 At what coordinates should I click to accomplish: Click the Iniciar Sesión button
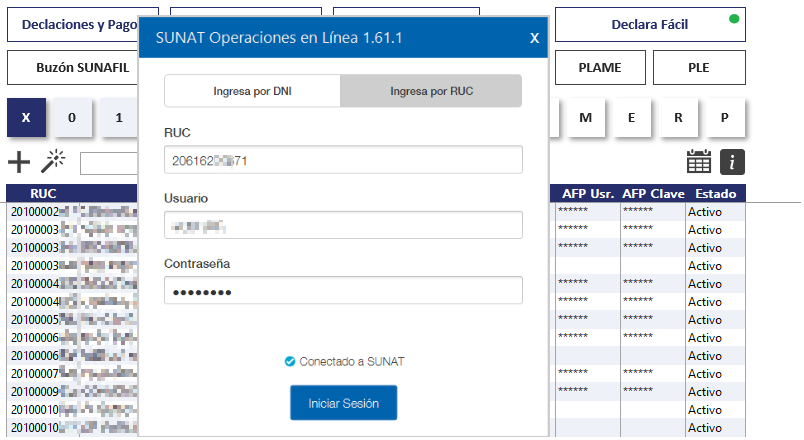[x=344, y=403]
